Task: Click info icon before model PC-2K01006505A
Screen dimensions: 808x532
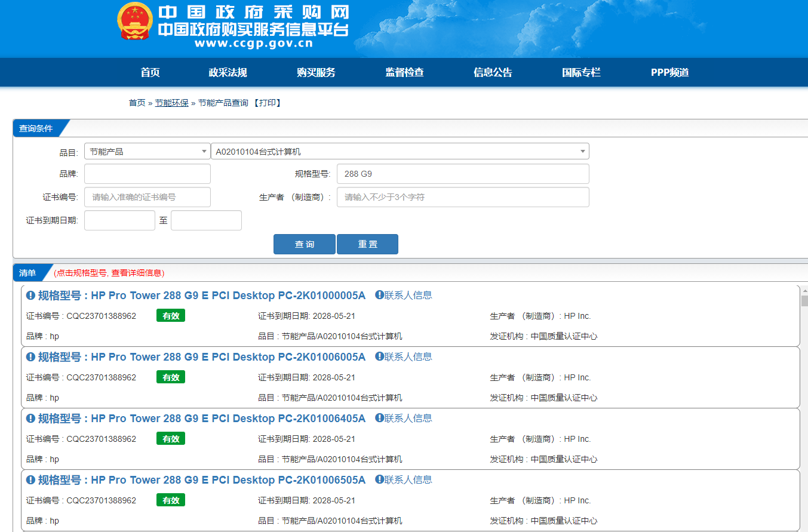Action: (x=31, y=480)
